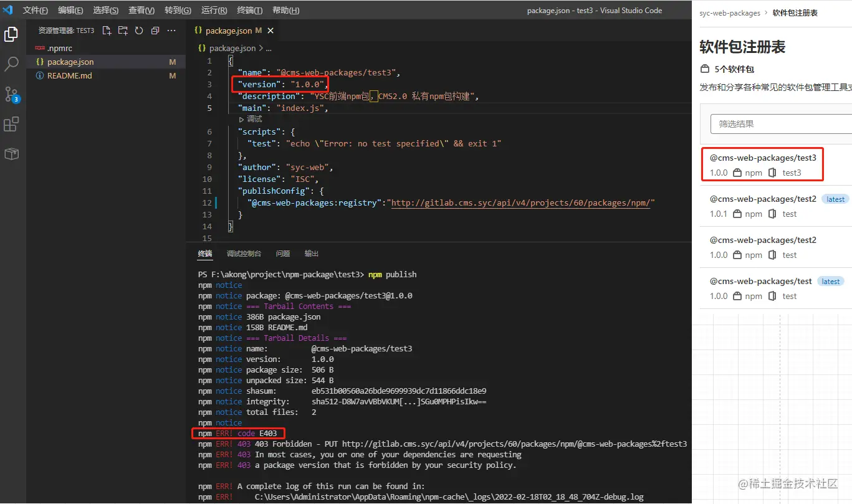Open the 帮助 menu

(x=286, y=11)
